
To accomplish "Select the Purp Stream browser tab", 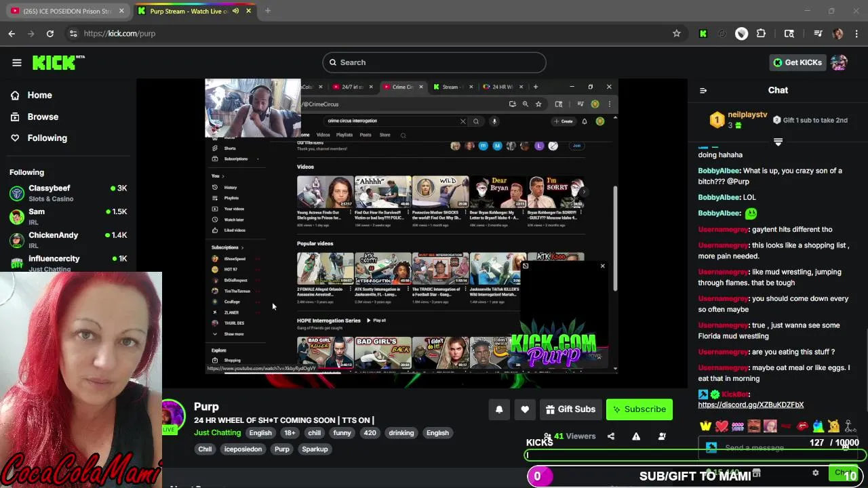I will 186,11.
